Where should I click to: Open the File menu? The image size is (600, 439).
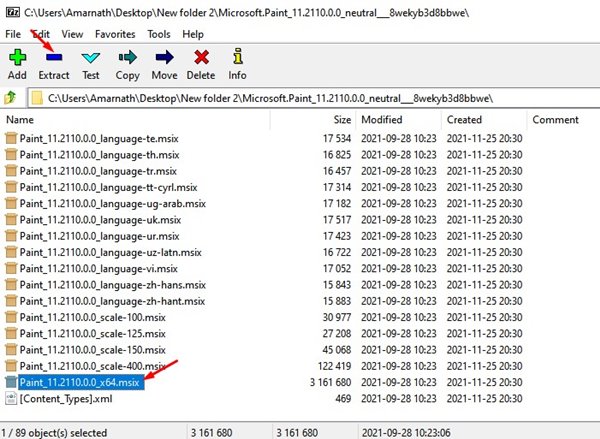tap(13, 34)
